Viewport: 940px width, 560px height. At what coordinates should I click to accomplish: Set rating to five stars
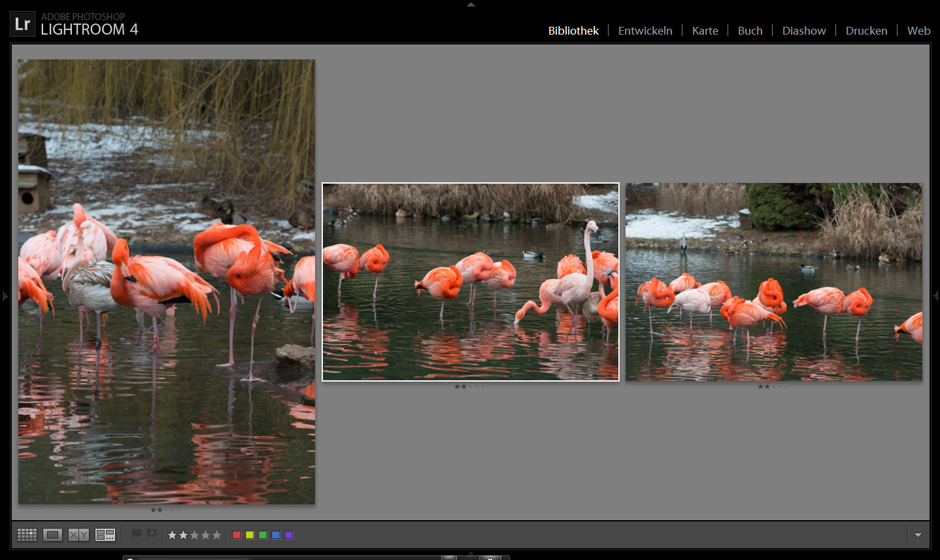pos(217,535)
